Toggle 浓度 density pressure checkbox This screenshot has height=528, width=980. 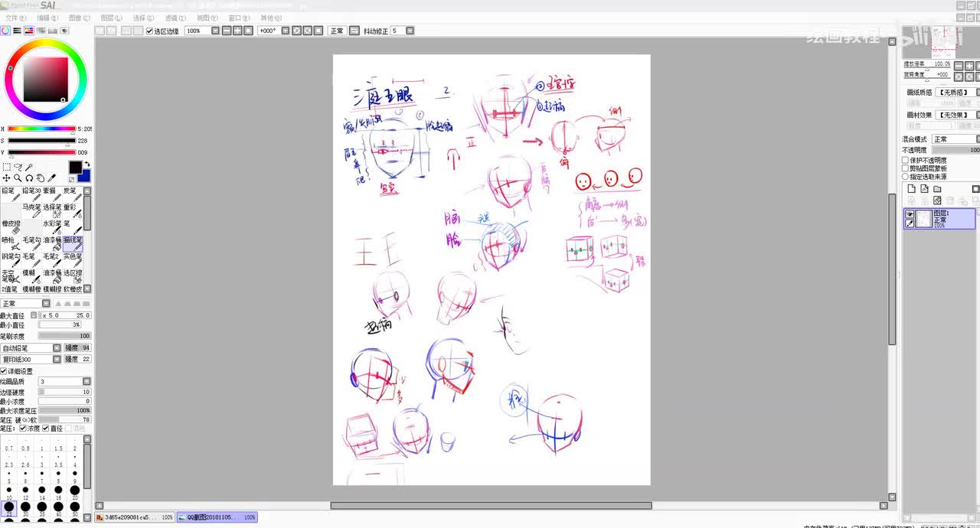pos(23,429)
